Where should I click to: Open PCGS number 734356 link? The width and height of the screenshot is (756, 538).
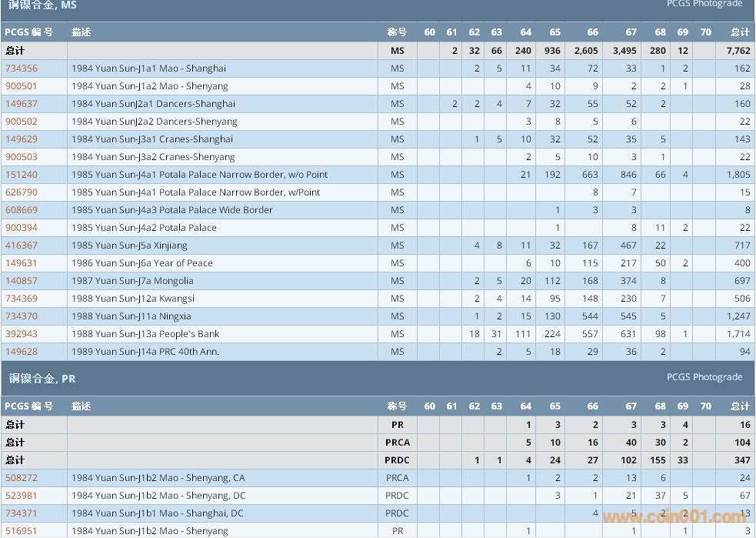point(22,69)
